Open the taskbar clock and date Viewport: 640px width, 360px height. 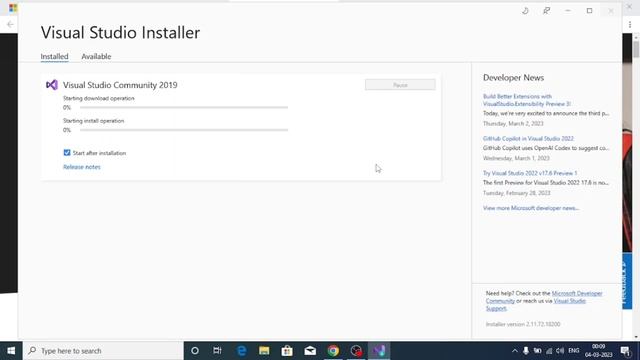(598, 351)
